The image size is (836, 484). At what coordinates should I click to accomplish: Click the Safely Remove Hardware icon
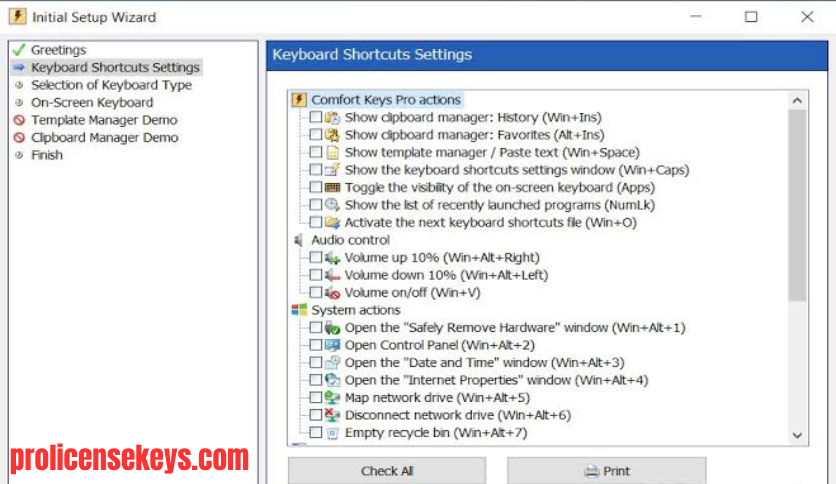tap(332, 327)
